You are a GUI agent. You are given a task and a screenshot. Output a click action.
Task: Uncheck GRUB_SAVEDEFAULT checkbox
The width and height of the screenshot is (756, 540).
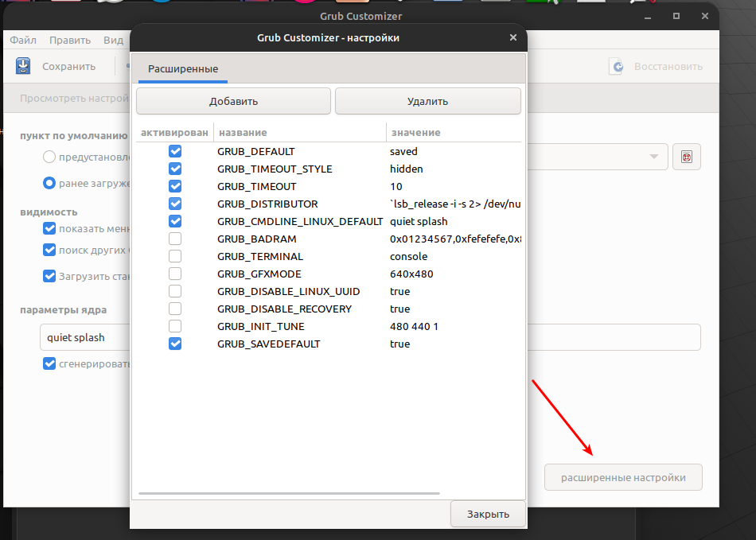click(175, 344)
